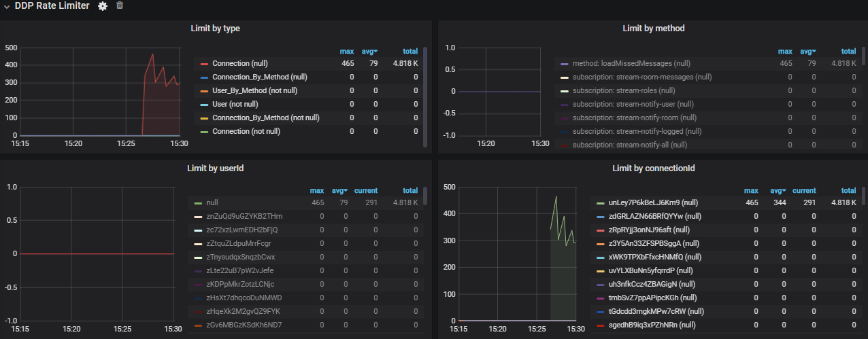Toggle User (not null) series
The image size is (868, 339).
[235, 104]
